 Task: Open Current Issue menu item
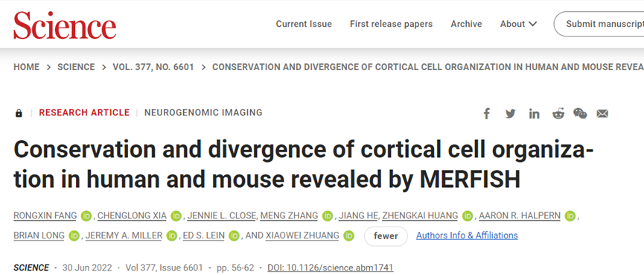[304, 25]
